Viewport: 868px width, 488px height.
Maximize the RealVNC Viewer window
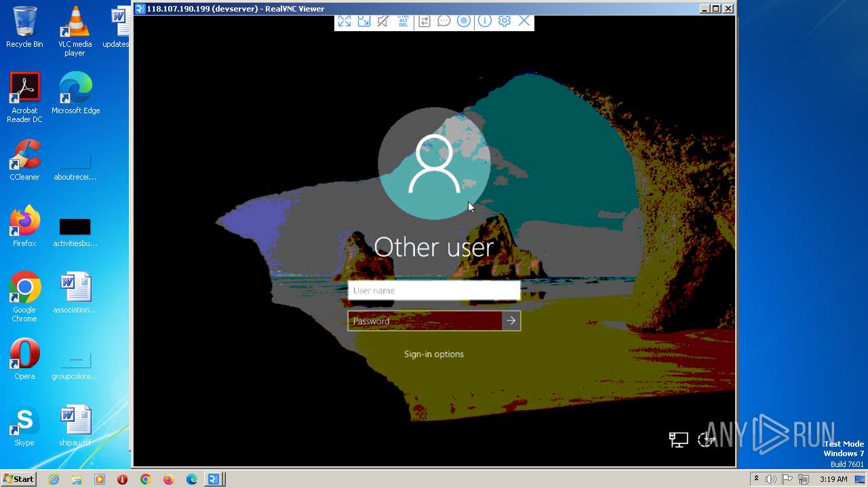(x=716, y=9)
